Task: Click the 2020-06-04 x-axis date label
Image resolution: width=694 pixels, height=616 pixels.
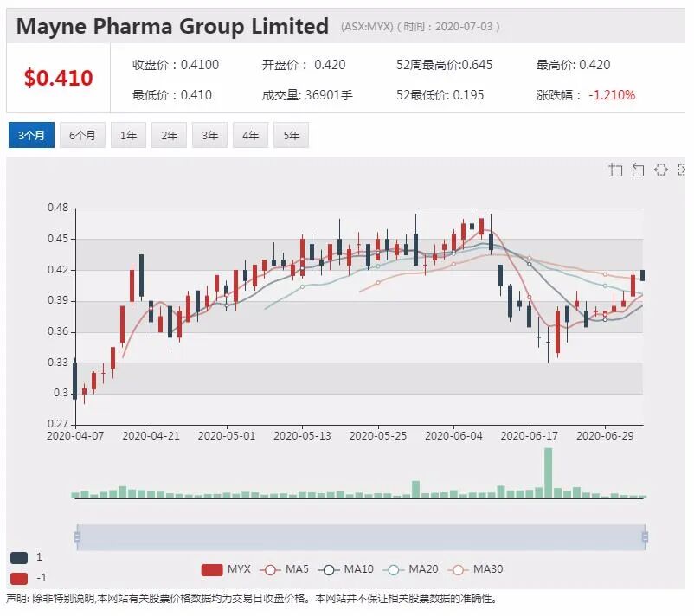Action: click(453, 436)
